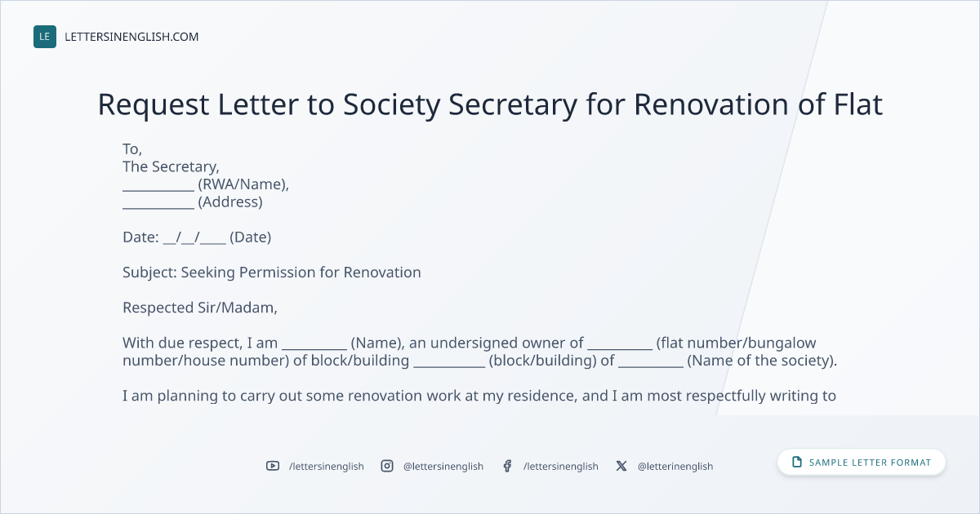Click the Facebook icon
This screenshot has width=980, height=514.
click(x=507, y=466)
